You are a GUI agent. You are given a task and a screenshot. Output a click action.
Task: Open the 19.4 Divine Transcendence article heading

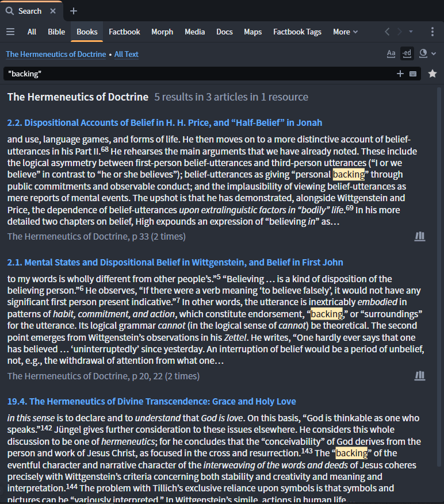(x=151, y=401)
